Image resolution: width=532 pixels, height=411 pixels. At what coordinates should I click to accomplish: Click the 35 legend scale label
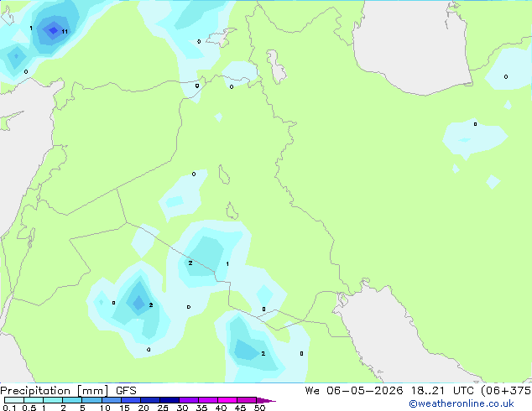(201, 408)
